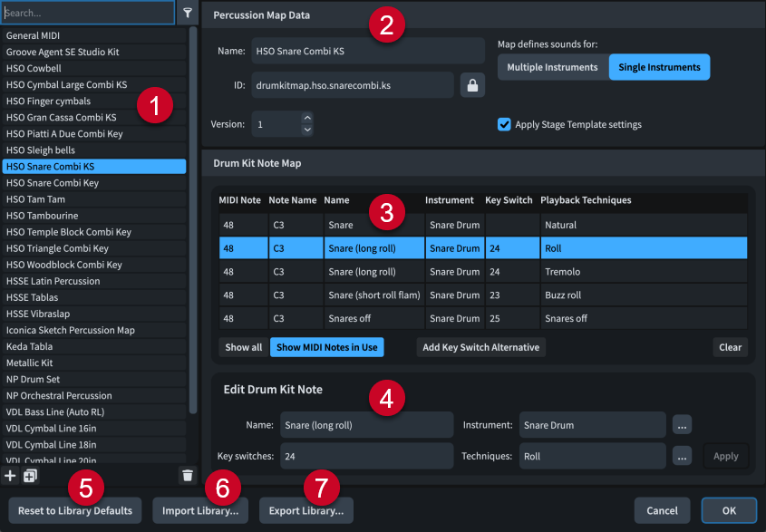The width and height of the screenshot is (766, 532).
Task: Select VDL Cymbal Line 16in
Action: [x=93, y=429]
